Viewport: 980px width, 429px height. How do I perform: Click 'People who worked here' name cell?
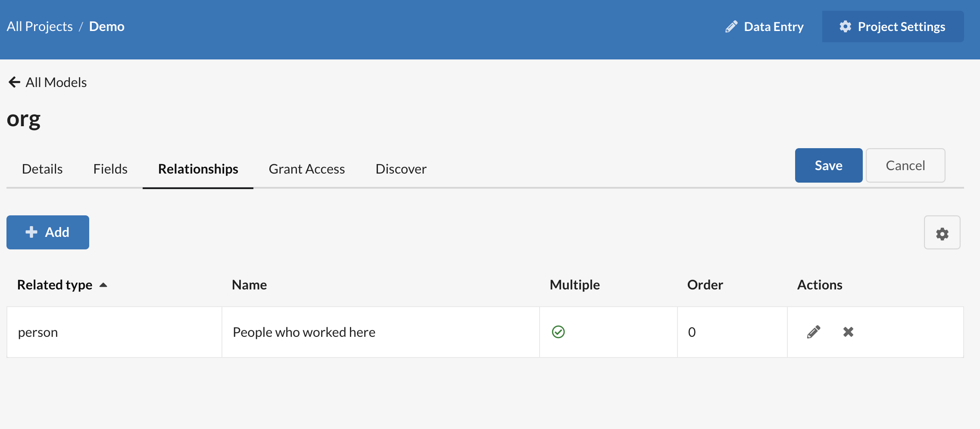(381, 332)
